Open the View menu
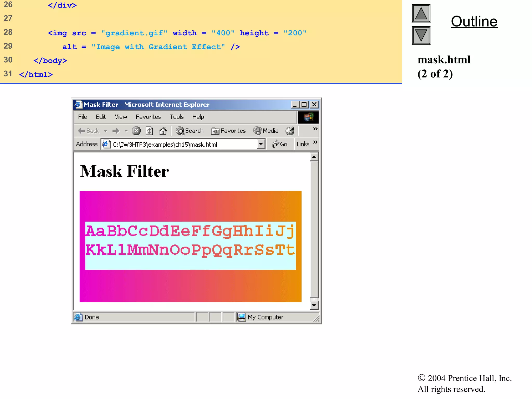 point(121,117)
